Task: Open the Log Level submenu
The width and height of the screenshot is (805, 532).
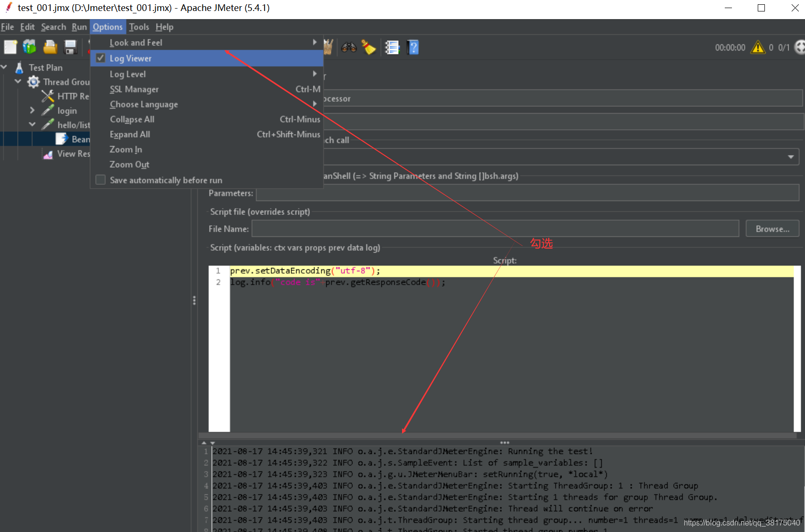Action: coord(207,74)
